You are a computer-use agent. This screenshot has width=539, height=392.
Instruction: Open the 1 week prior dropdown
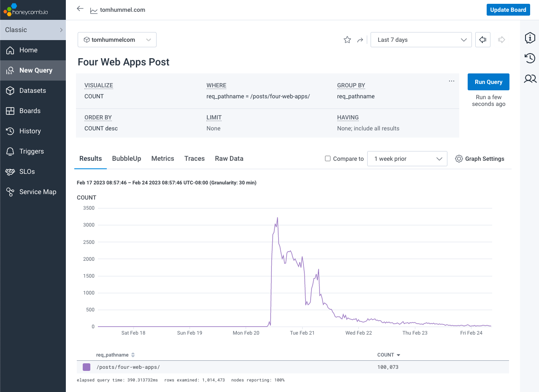click(x=407, y=159)
